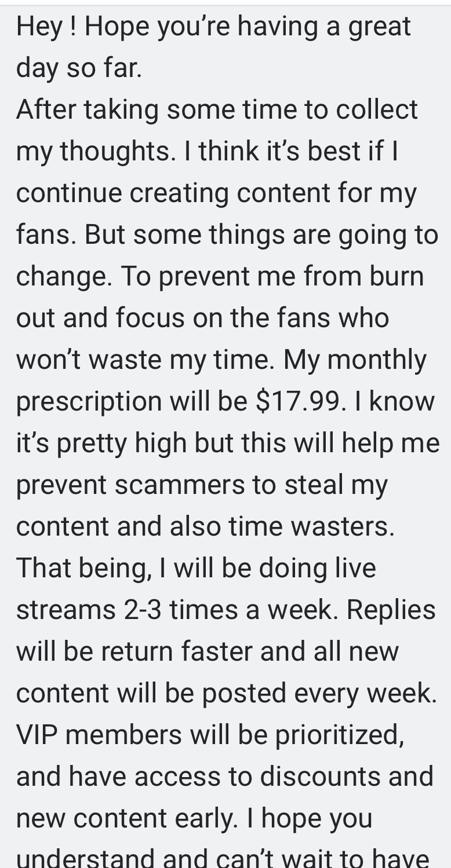451x868 pixels.
Task: Click the word "Hey" at message start
Action: pos(39,27)
